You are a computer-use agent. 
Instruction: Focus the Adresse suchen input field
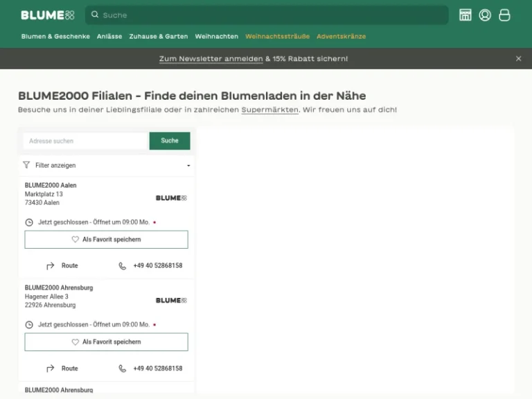pyautogui.click(x=85, y=141)
